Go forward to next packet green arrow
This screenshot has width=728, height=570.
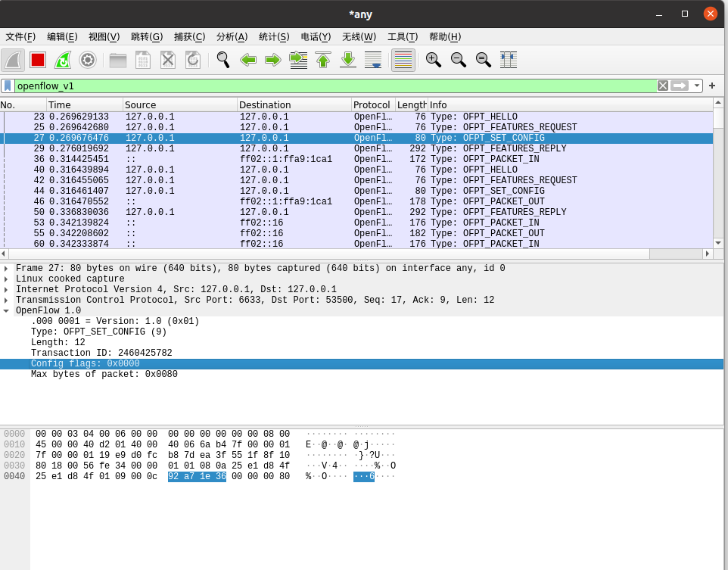click(x=273, y=60)
